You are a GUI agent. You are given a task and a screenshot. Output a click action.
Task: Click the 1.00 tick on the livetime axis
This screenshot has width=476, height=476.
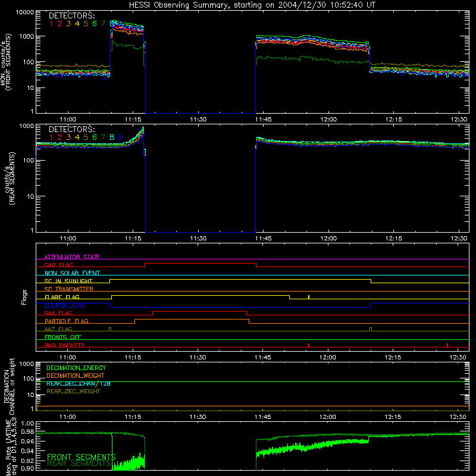coord(27,423)
